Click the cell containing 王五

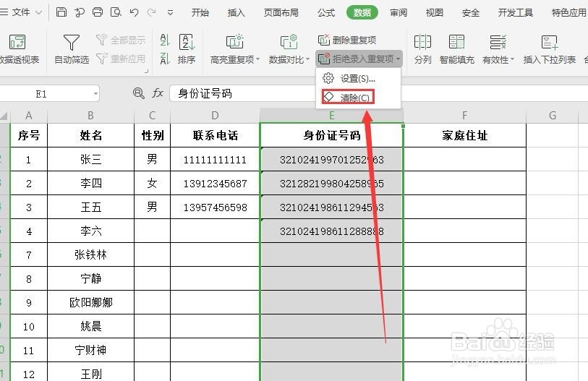point(90,207)
